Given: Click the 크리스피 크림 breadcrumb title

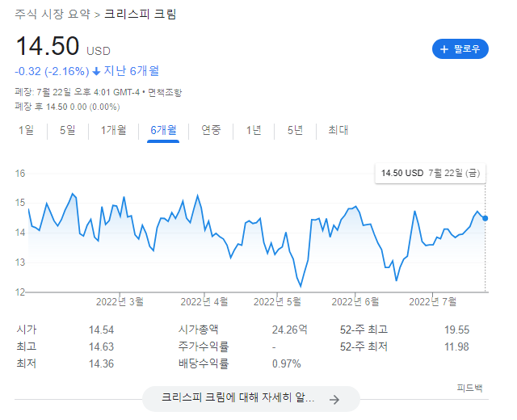Looking at the screenshot, I should [141, 15].
